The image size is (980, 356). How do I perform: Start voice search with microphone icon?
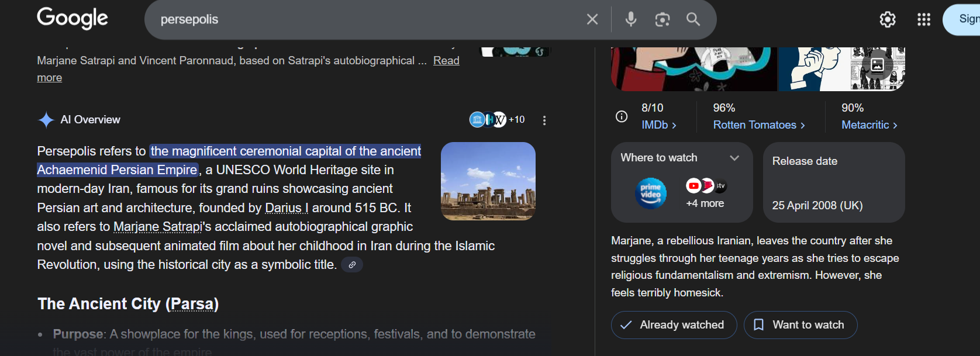point(630,19)
